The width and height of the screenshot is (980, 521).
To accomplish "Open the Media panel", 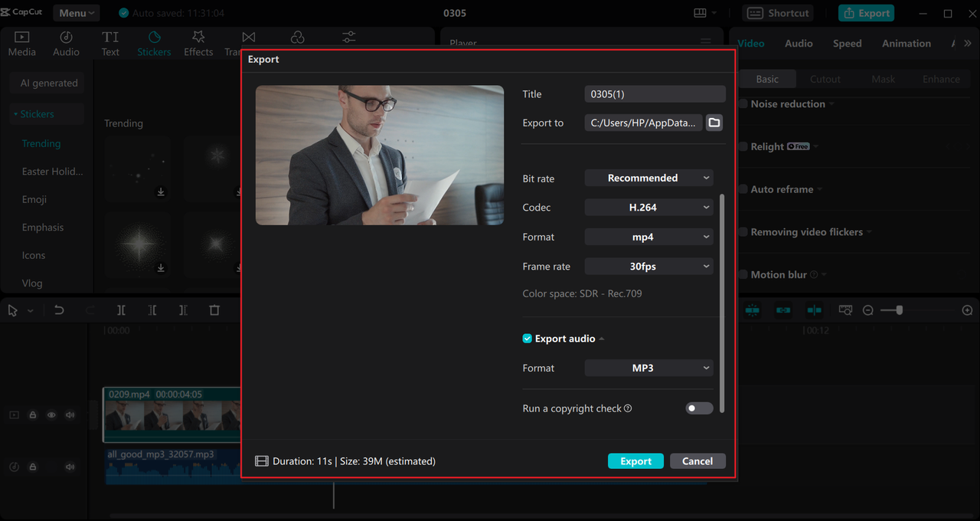I will pyautogui.click(x=21, y=44).
